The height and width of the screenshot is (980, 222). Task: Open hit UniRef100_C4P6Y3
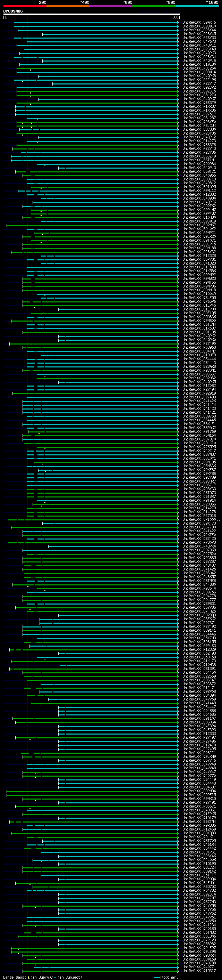[x=199, y=41]
